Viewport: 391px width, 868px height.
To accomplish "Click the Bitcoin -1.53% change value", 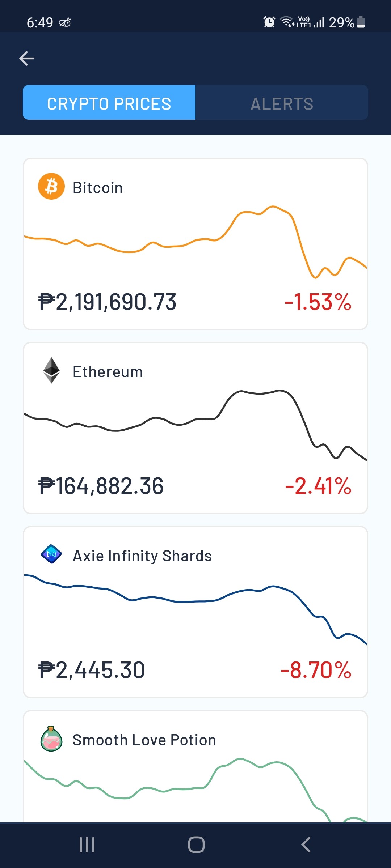I will click(x=318, y=302).
